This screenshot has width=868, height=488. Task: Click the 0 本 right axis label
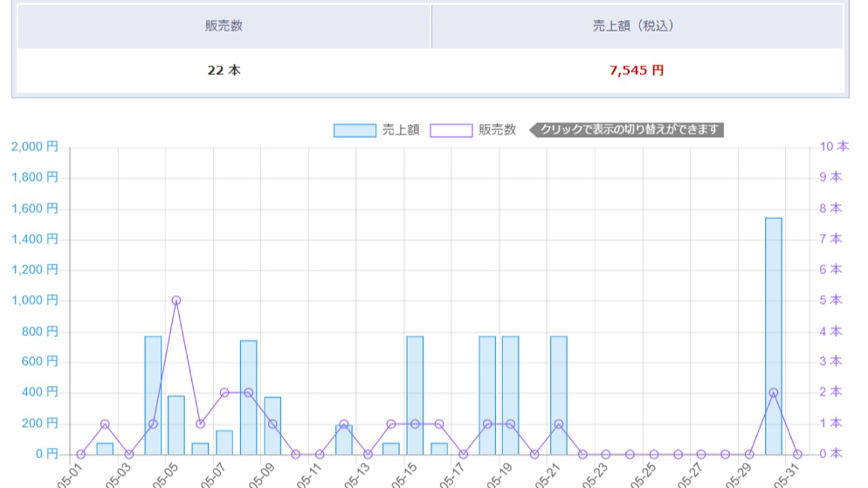pos(831,453)
